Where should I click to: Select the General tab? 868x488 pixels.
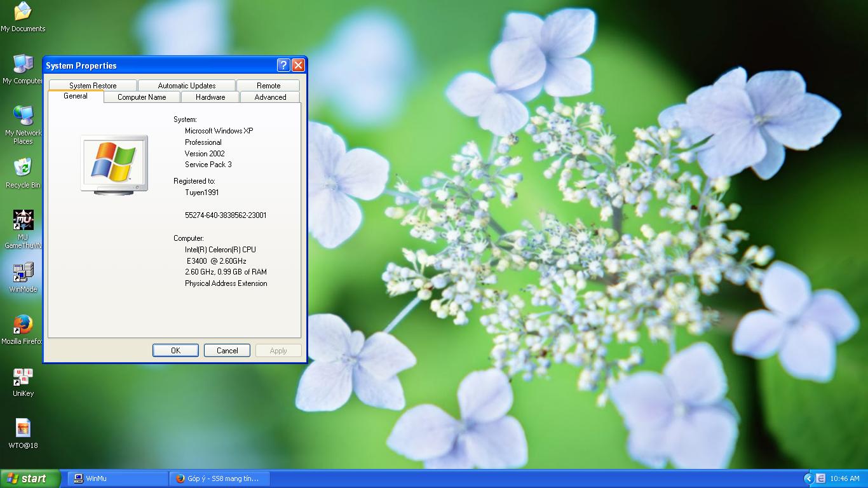tap(76, 96)
